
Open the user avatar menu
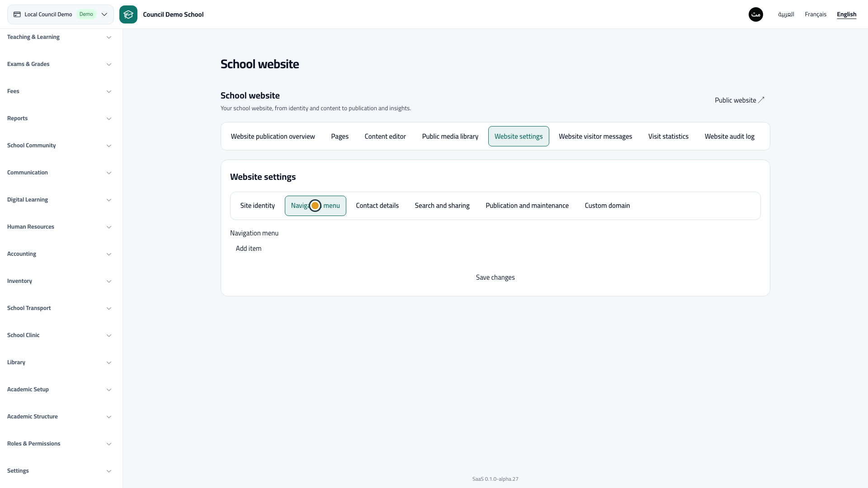[756, 14]
